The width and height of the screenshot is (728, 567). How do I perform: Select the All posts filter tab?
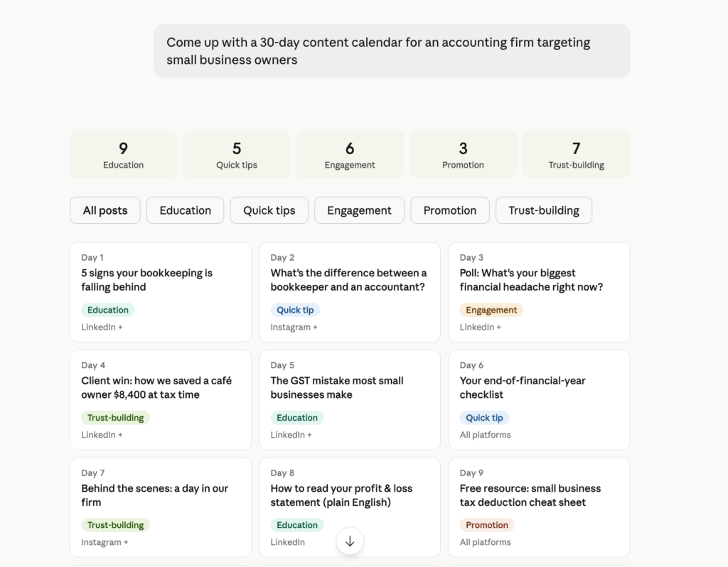[105, 210]
